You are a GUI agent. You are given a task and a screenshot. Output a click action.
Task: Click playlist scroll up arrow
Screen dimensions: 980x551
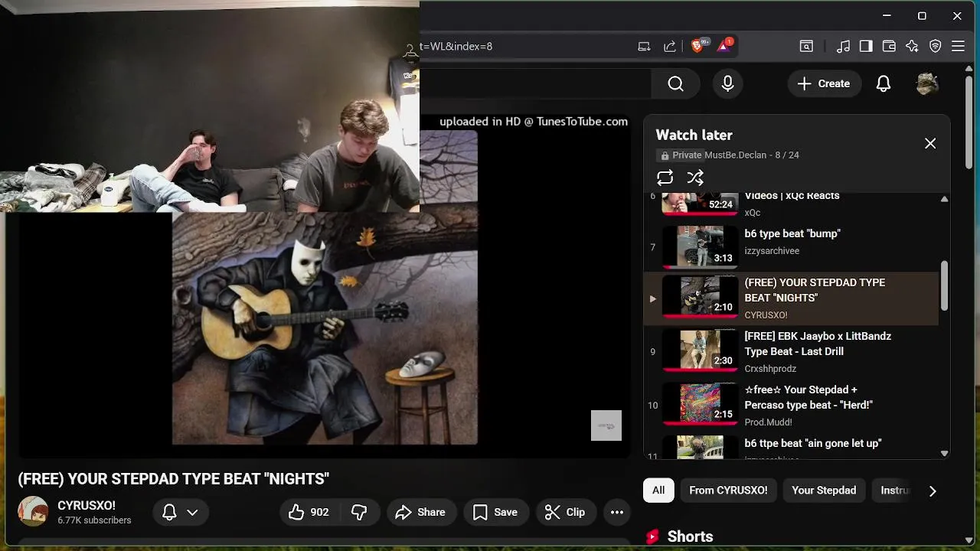(944, 199)
